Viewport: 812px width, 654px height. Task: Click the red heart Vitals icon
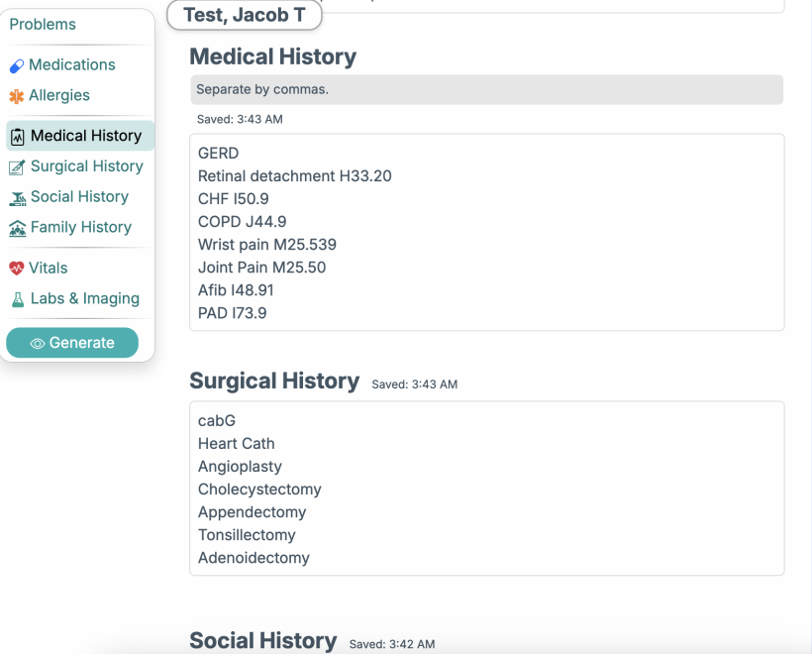17,269
